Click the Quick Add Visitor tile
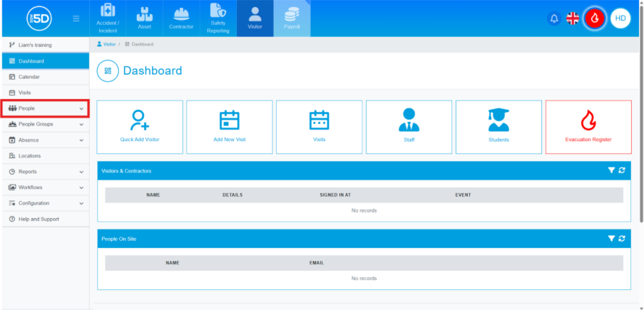The image size is (644, 310). coord(140,127)
